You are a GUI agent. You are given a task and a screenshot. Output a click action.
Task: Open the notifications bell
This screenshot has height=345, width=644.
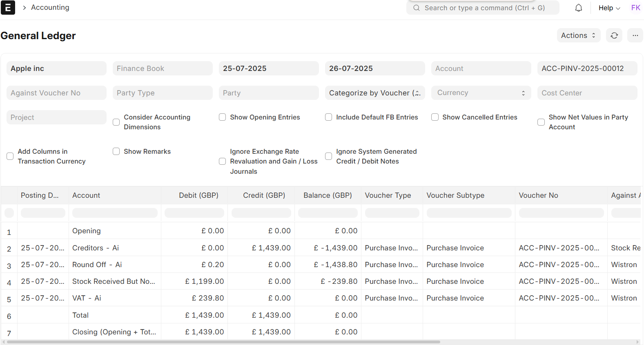click(x=578, y=8)
